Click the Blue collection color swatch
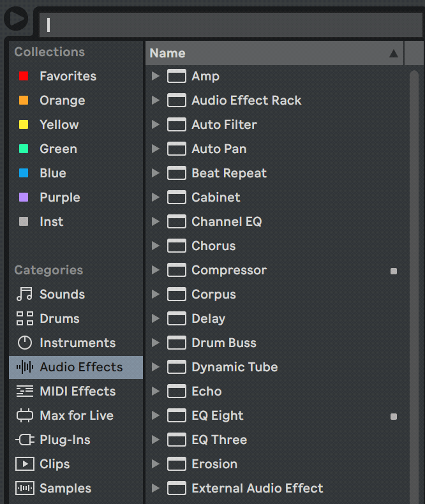425x504 pixels. [24, 173]
